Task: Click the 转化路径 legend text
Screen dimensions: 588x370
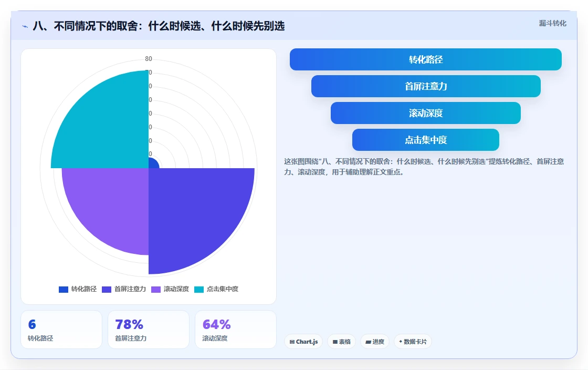Action: [83, 289]
